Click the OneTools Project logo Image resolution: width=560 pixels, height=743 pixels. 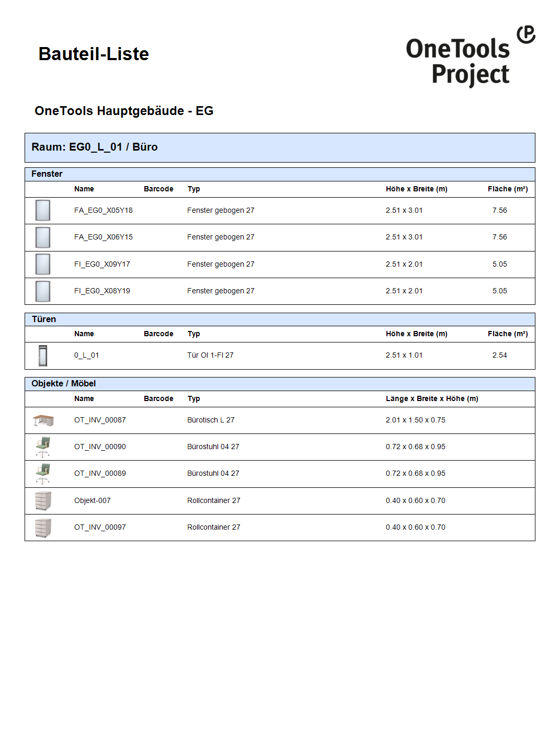pos(470,56)
